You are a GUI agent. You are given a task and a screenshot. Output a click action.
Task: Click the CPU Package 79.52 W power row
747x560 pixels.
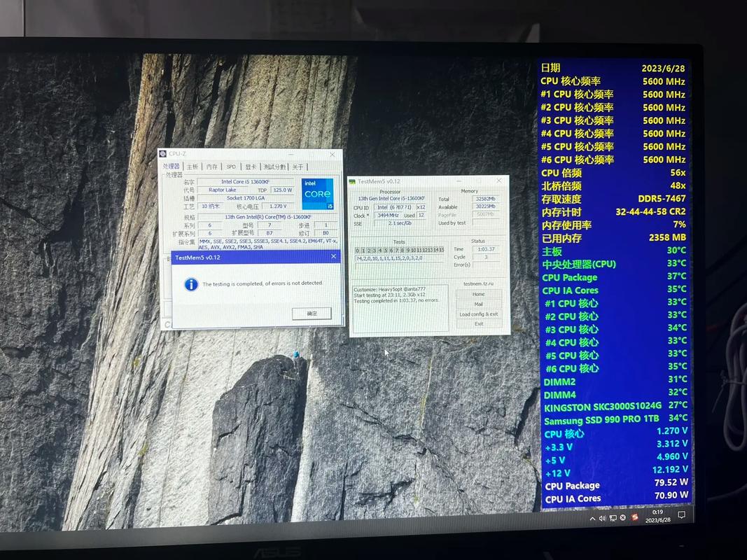[x=617, y=484]
